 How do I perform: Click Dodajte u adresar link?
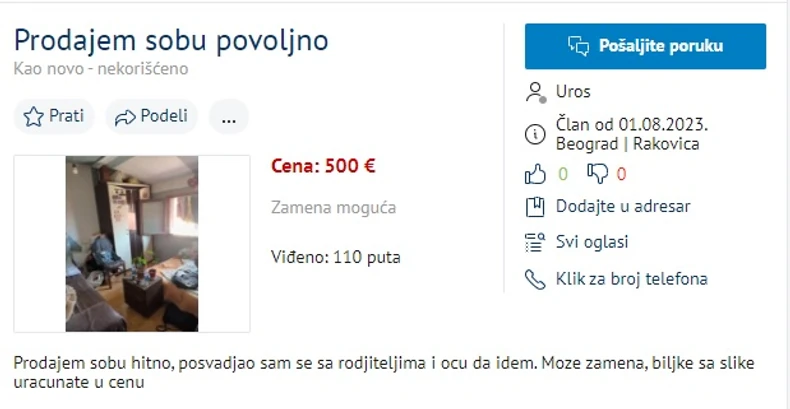click(622, 207)
